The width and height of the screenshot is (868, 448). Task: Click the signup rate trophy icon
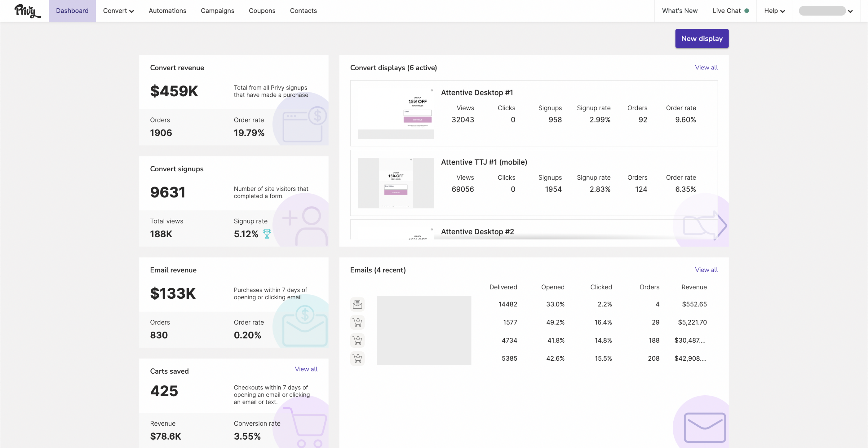point(267,234)
